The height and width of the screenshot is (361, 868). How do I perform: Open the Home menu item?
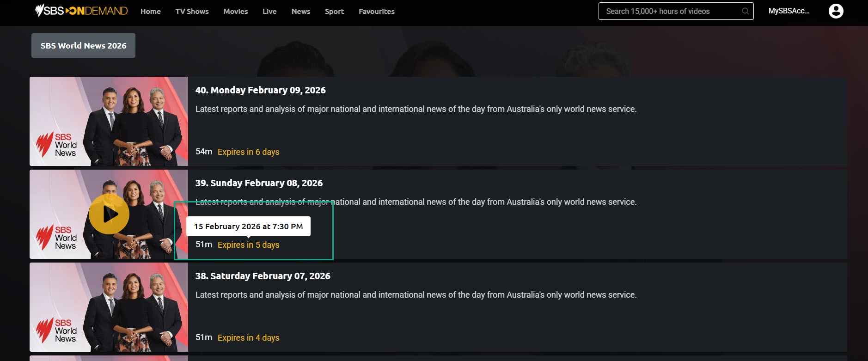pyautogui.click(x=151, y=12)
